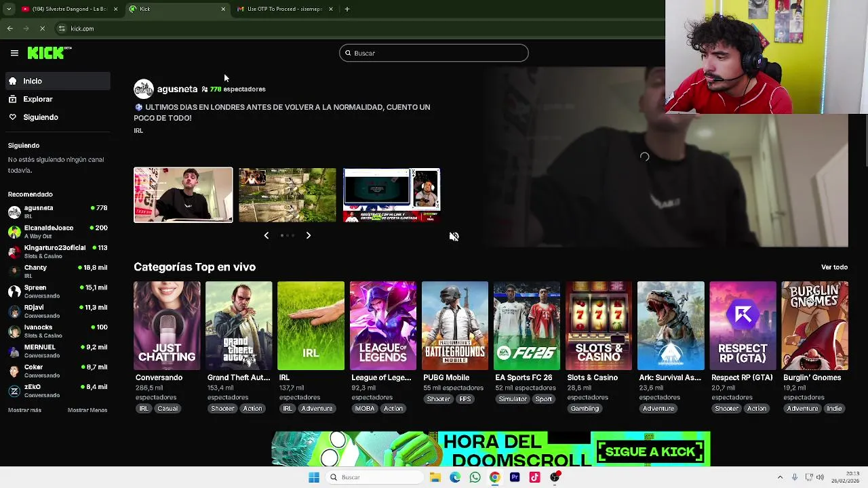Open the Grand Theft Auto category card
Screen dimensions: 868x488
pyautogui.click(x=239, y=325)
